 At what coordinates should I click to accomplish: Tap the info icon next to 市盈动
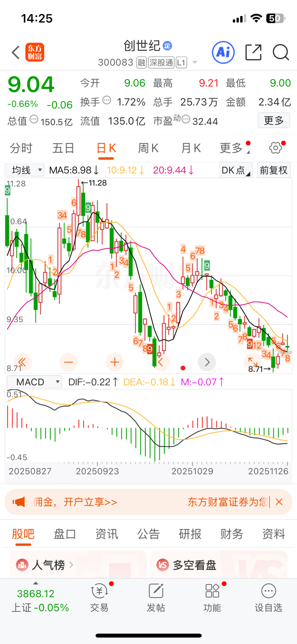(x=186, y=120)
